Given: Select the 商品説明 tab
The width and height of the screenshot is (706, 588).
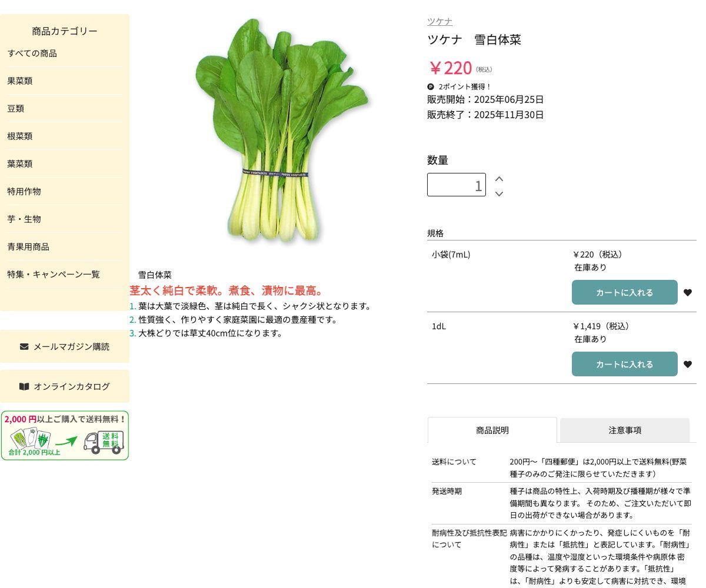Looking at the screenshot, I should tap(492, 430).
